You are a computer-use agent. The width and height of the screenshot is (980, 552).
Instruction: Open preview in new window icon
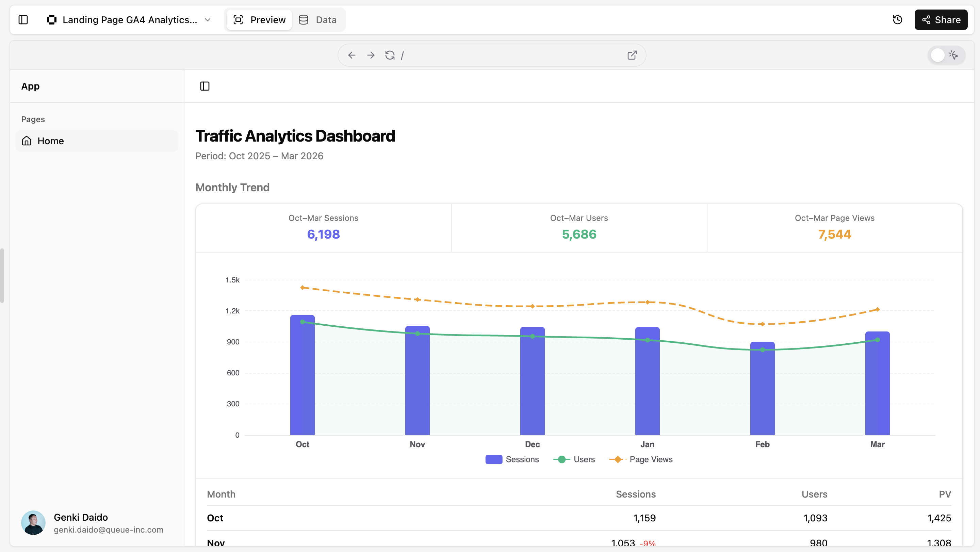[632, 55]
